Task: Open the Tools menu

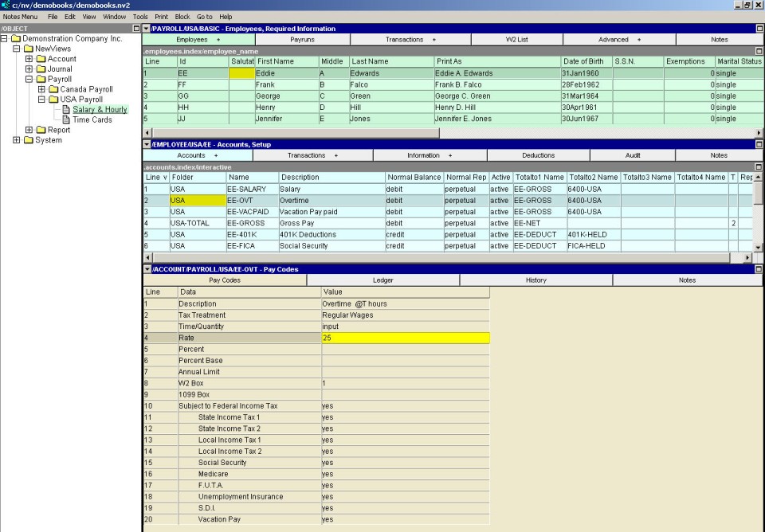Action: [x=140, y=17]
